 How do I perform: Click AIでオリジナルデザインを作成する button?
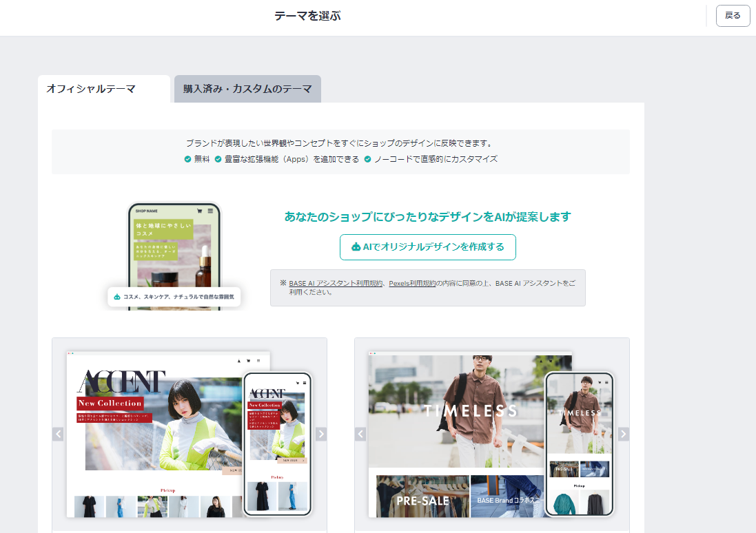tap(428, 247)
